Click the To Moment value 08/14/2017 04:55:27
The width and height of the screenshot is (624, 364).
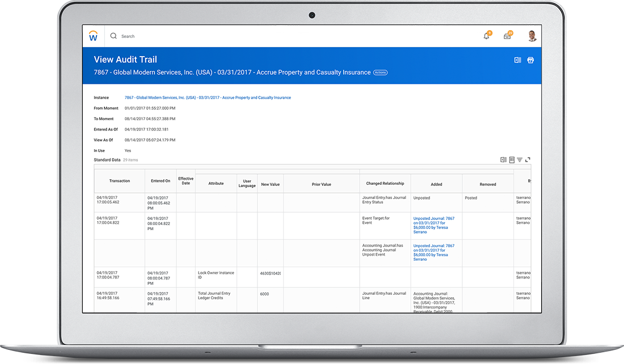point(150,119)
